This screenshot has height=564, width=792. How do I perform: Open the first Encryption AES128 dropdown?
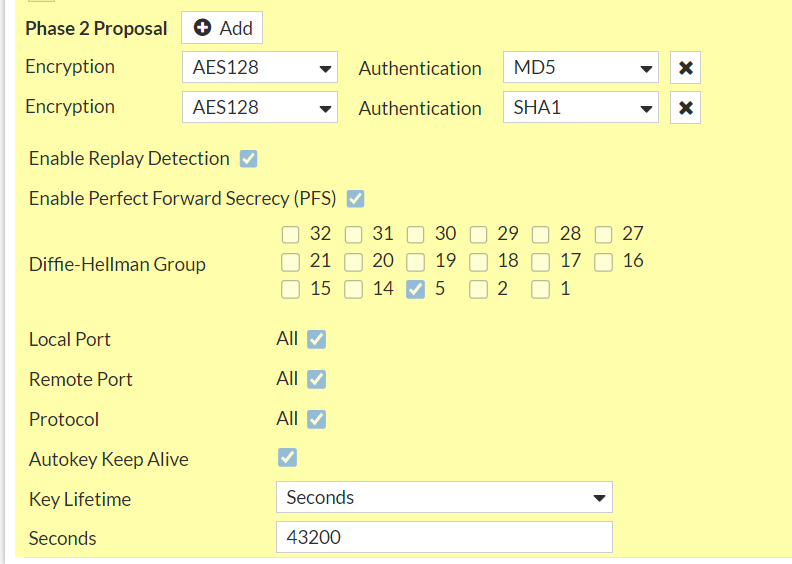pyautogui.click(x=260, y=69)
